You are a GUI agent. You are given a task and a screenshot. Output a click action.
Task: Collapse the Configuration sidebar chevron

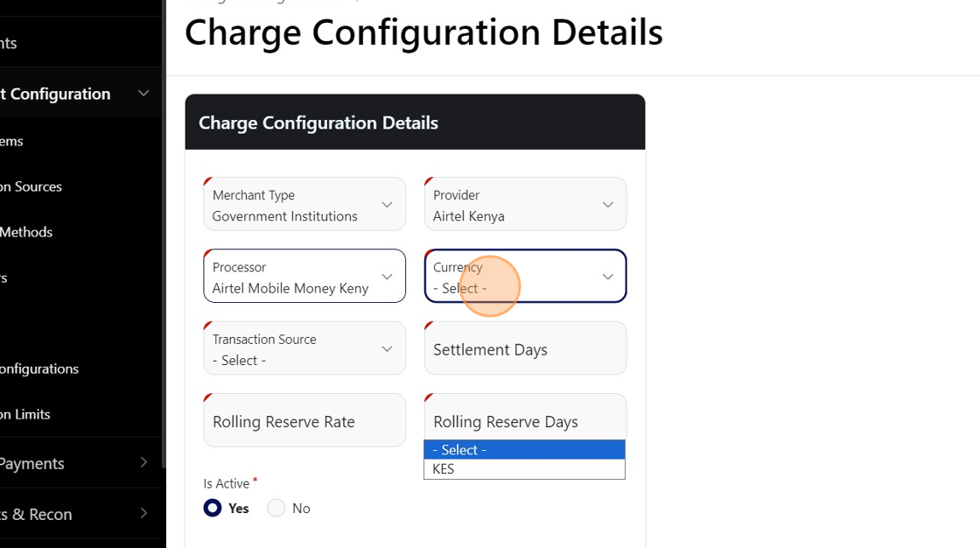(143, 94)
